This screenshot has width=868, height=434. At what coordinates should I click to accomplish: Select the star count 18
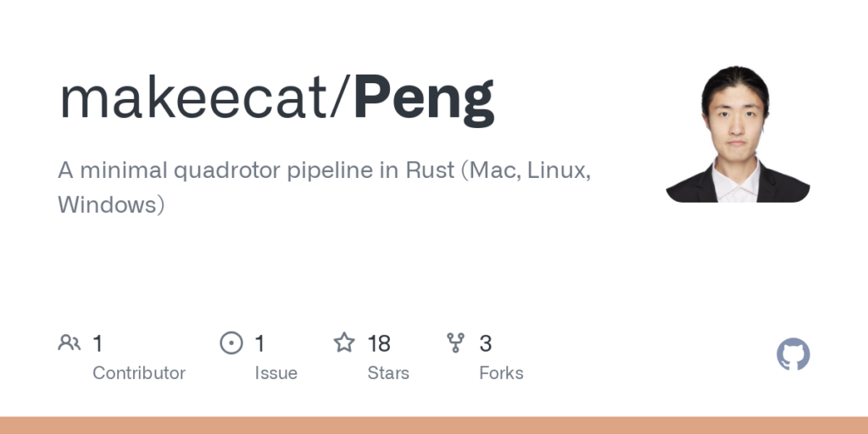coord(379,343)
